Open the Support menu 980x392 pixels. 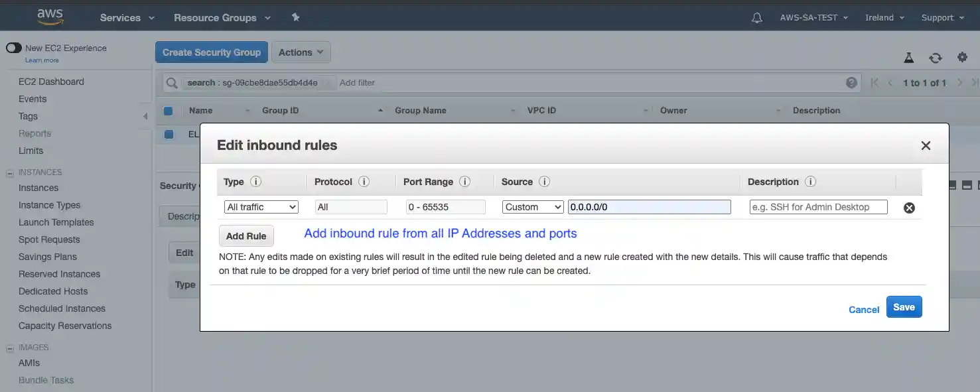(x=943, y=18)
